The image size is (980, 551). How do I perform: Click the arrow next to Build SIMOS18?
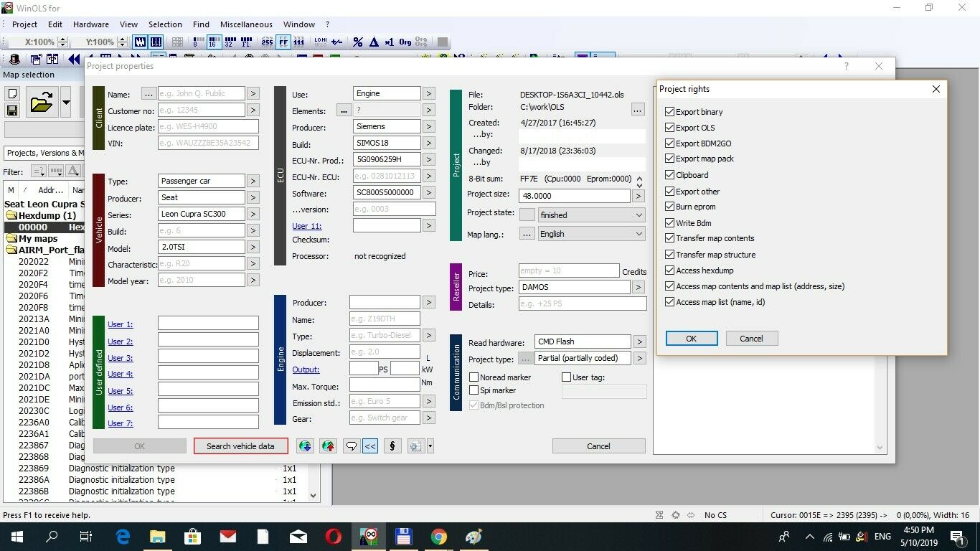click(428, 143)
